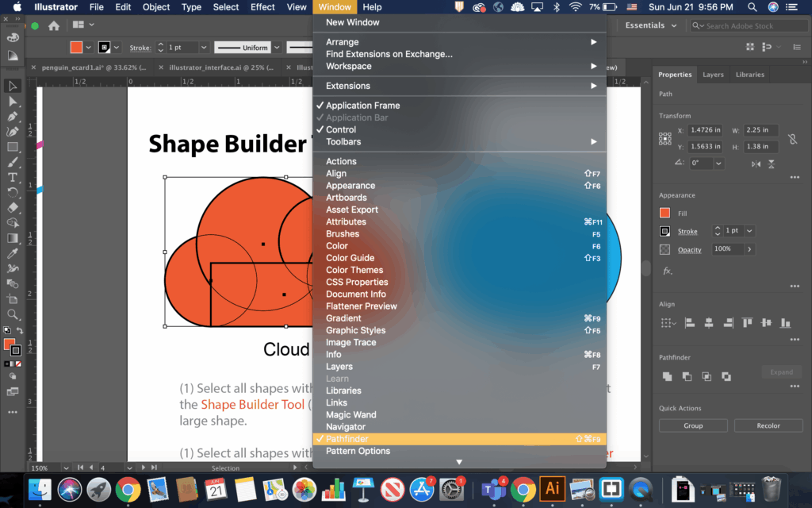Select the Gradient tool

[13, 238]
